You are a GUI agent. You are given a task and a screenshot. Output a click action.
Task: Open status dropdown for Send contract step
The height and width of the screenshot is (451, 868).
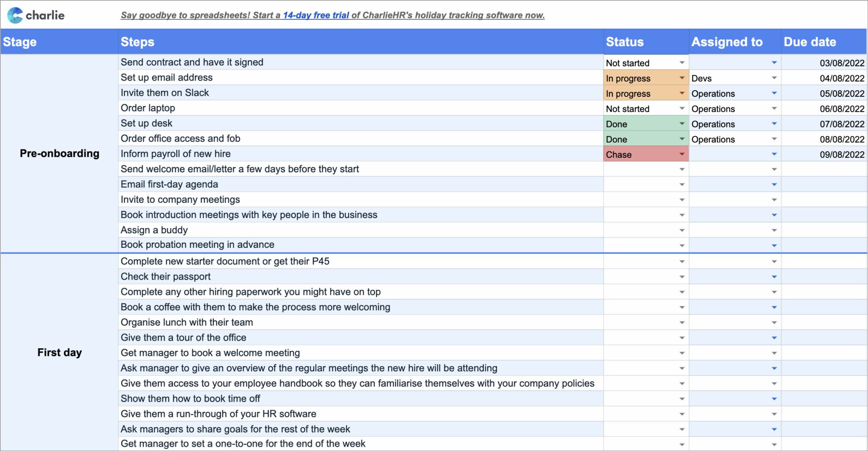pyautogui.click(x=682, y=62)
